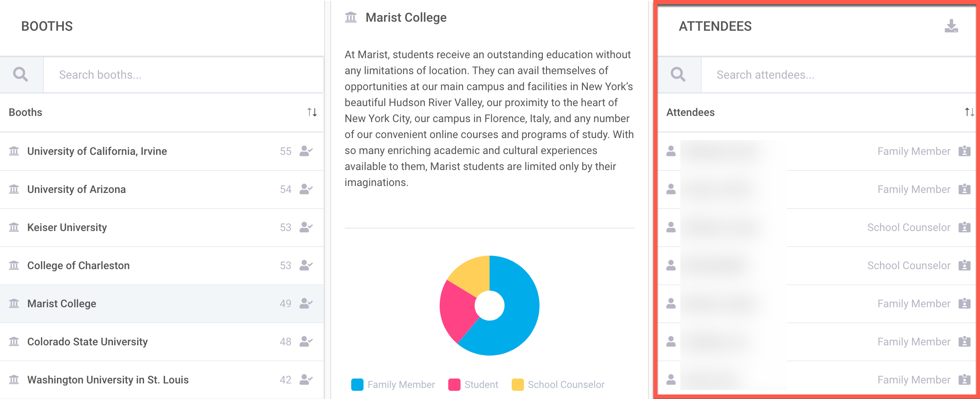Click the badge icon for first Family Member
This screenshot has width=980, height=399.
[x=964, y=151]
